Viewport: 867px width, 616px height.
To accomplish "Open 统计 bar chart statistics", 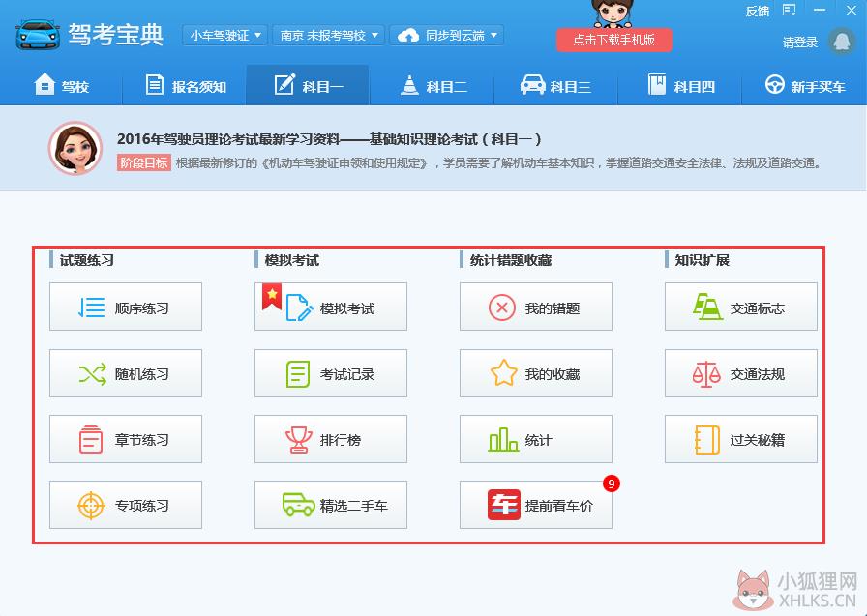I will pyautogui.click(x=536, y=439).
